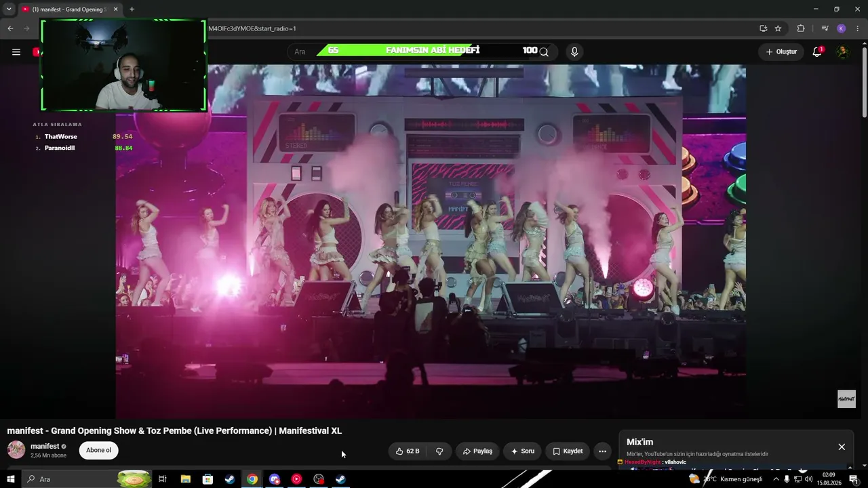Click the Oluştur create button
This screenshot has height=488, width=868.
point(781,52)
